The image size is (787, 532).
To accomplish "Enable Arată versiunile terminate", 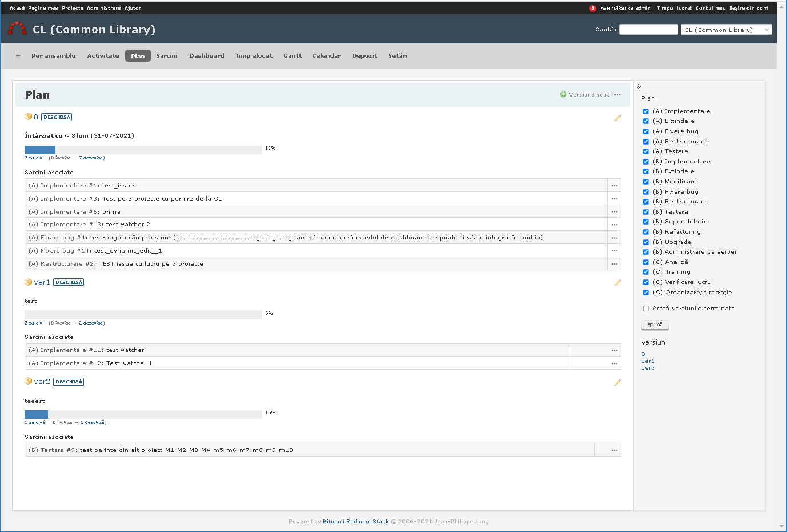I will click(645, 308).
